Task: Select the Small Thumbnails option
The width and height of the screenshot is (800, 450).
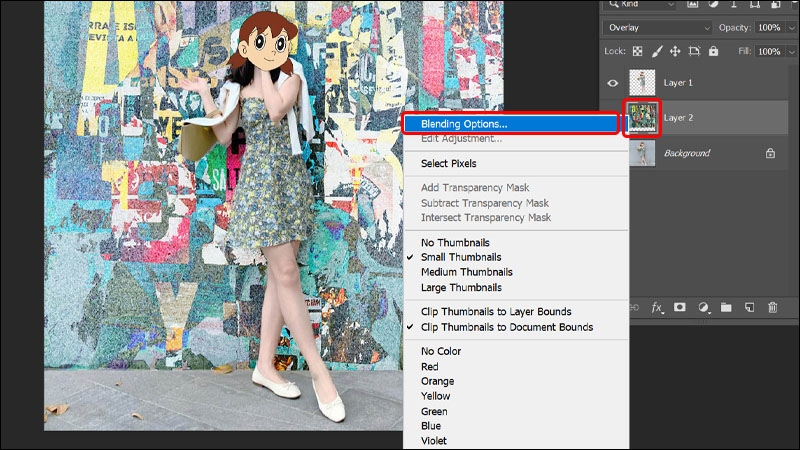Action: coord(461,257)
